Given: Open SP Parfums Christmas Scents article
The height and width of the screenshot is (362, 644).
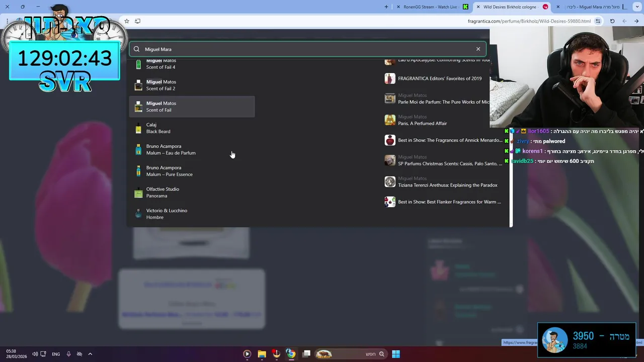Looking at the screenshot, I should [x=444, y=160].
